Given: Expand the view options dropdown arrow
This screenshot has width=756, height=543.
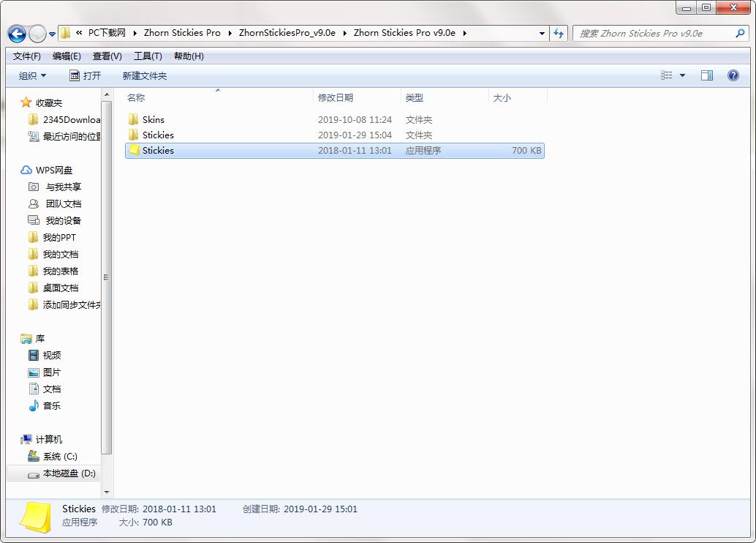Looking at the screenshot, I should pos(682,75).
